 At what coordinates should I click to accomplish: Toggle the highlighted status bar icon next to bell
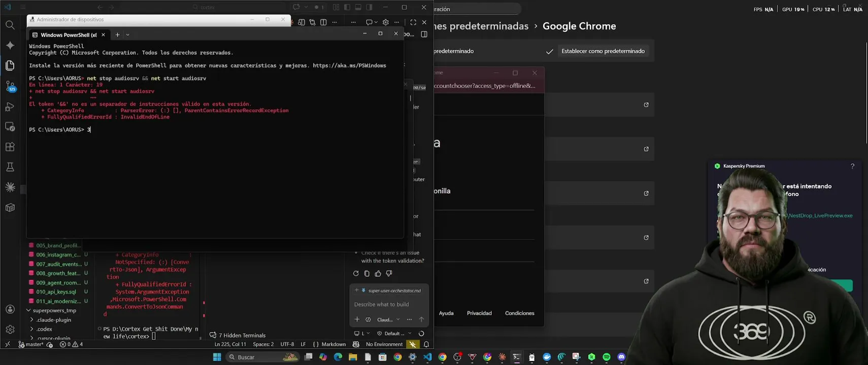pos(413,344)
